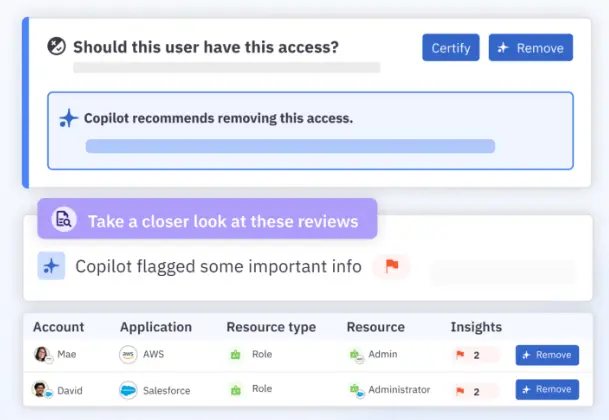Remove David's Salesforce Administrator access

click(546, 389)
